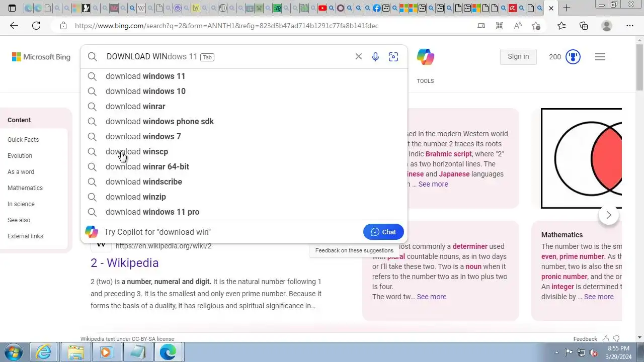This screenshot has width=644, height=362.
Task: Click thumbs up feedback icon
Action: [606, 339]
